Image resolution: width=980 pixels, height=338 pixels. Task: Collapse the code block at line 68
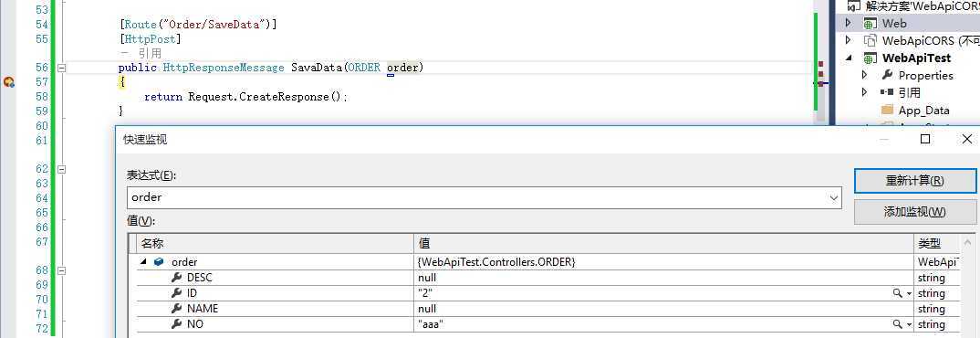point(61,271)
